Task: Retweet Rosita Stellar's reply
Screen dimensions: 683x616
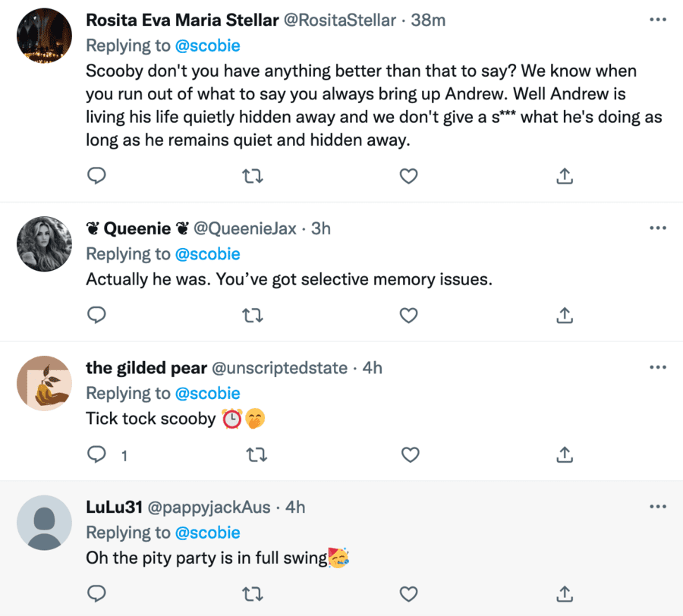Action: [x=253, y=176]
